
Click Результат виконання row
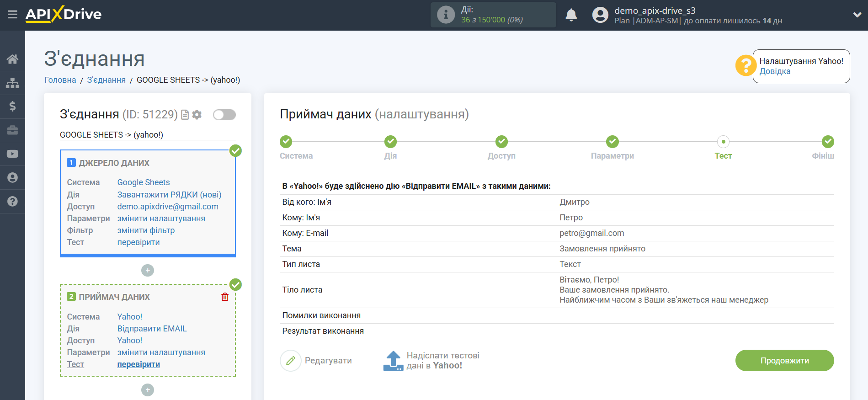click(557, 331)
